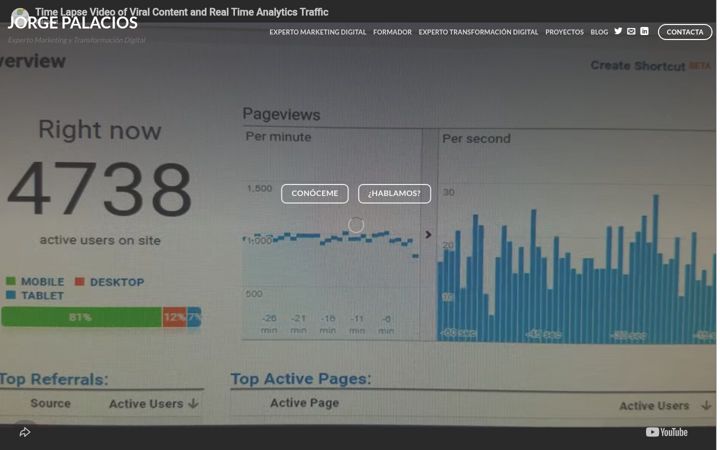Open the BLOG menu item

(x=599, y=32)
